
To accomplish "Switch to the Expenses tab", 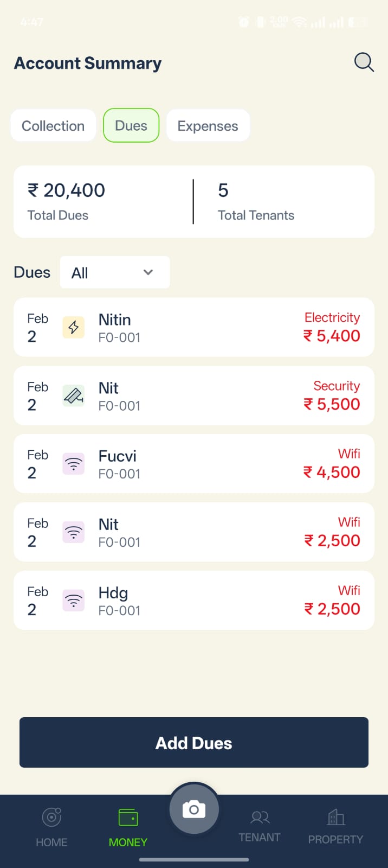I will click(208, 126).
